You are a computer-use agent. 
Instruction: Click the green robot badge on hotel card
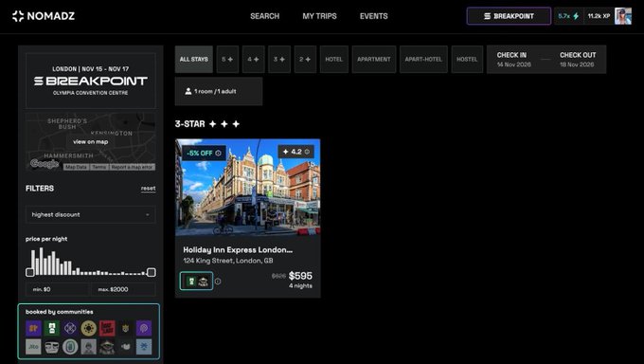tap(191, 282)
